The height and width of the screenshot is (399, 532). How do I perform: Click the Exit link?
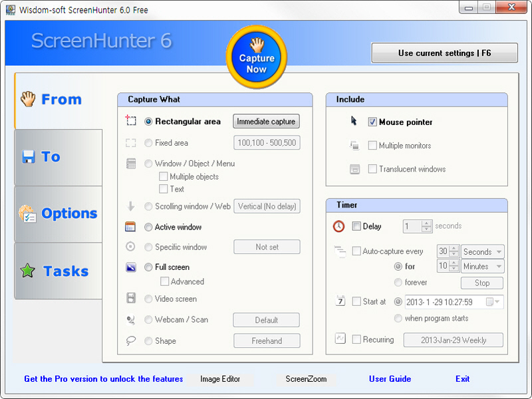pos(462,379)
